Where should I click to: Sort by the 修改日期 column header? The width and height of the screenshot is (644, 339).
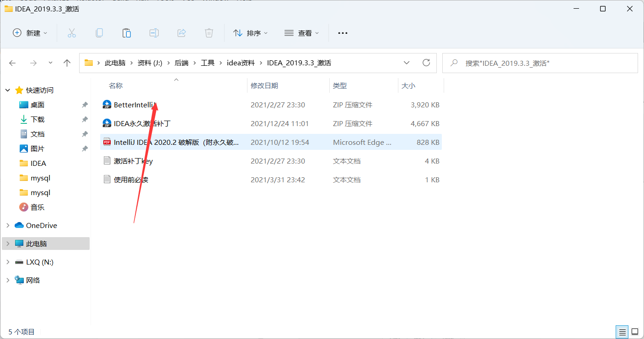coord(264,85)
